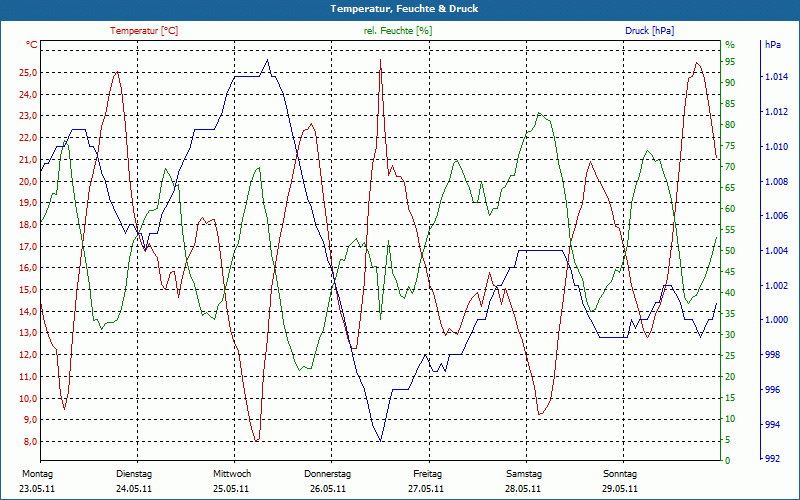Click the date '25.05.11'
The width and height of the screenshot is (800, 500).
point(231,489)
